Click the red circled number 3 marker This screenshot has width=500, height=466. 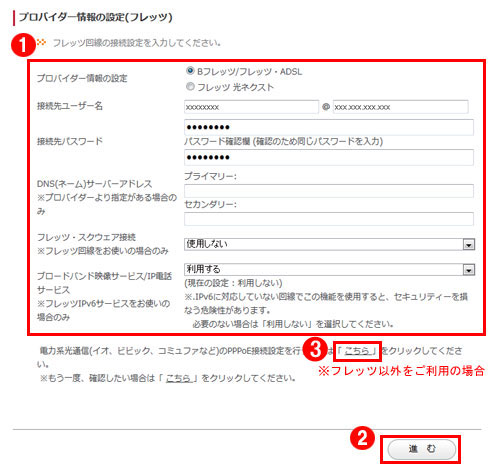tap(315, 350)
